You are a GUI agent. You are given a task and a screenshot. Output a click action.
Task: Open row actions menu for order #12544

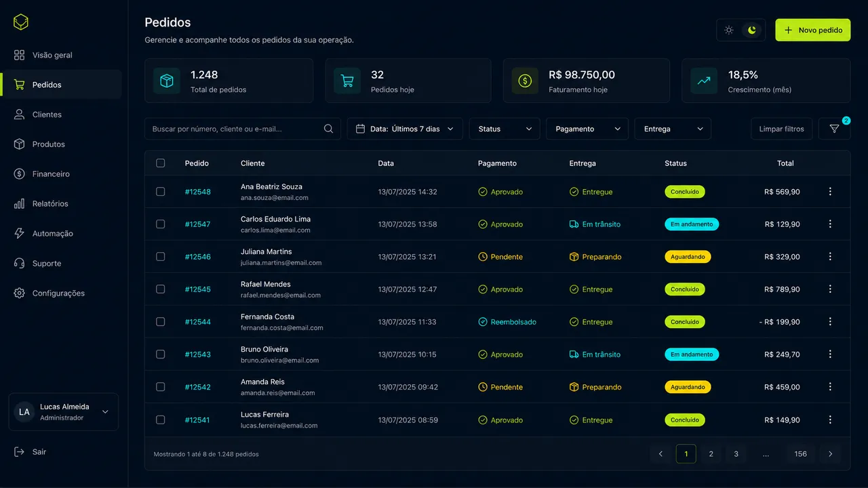coord(830,322)
